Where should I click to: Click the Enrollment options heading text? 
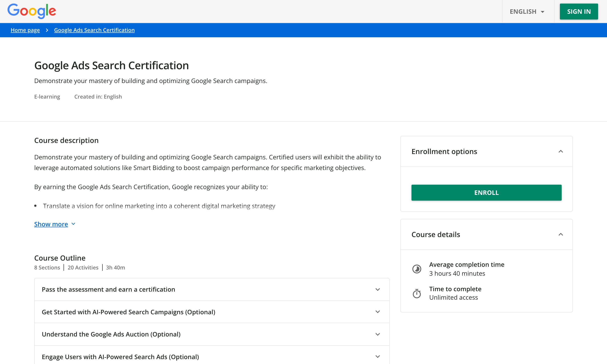pos(444,152)
